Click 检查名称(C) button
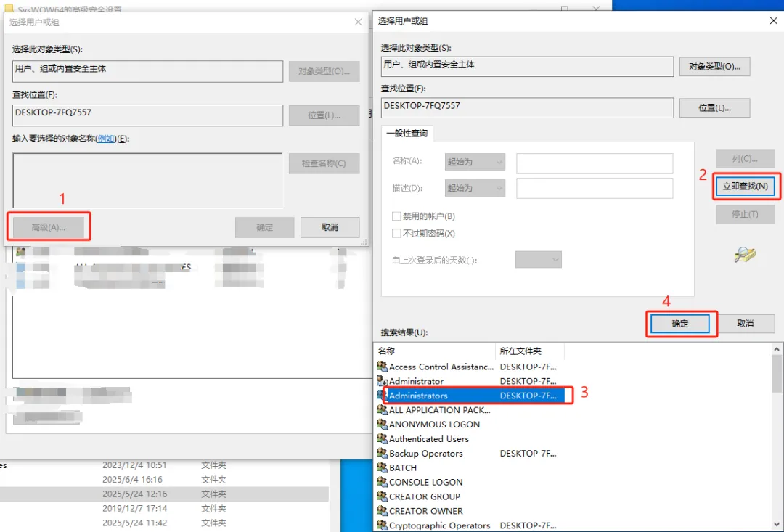This screenshot has width=784, height=532. pos(324,163)
